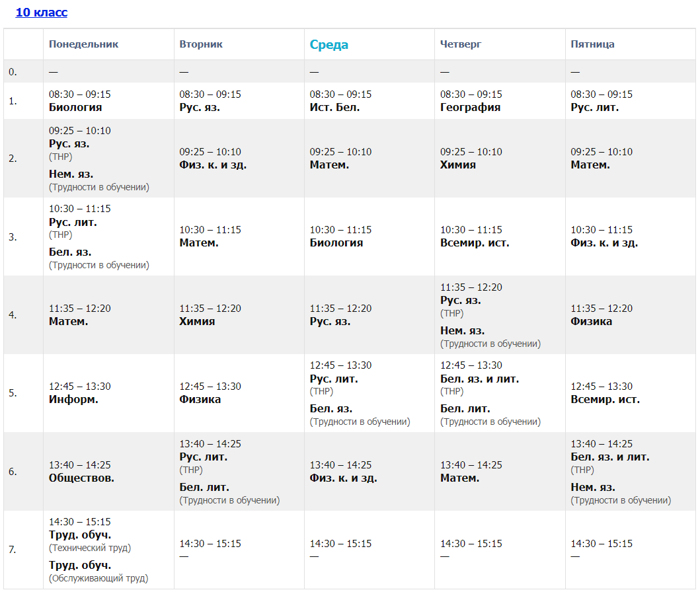Viewport: 700px width, 594px height.
Task: Click the highlighted Среда column header
Action: click(329, 45)
